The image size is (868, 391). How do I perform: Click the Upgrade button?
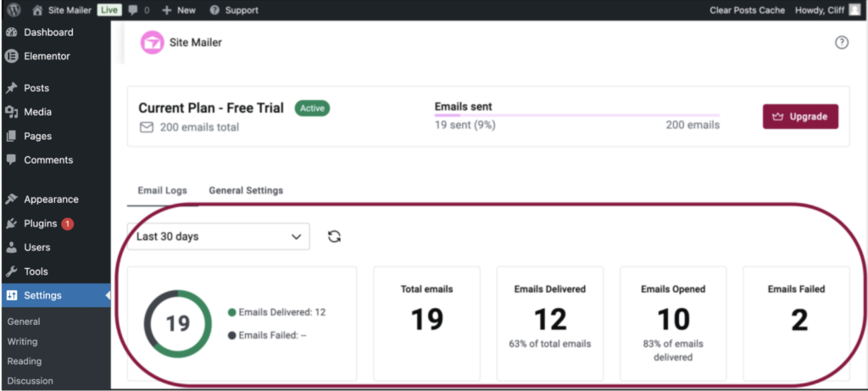[800, 116]
